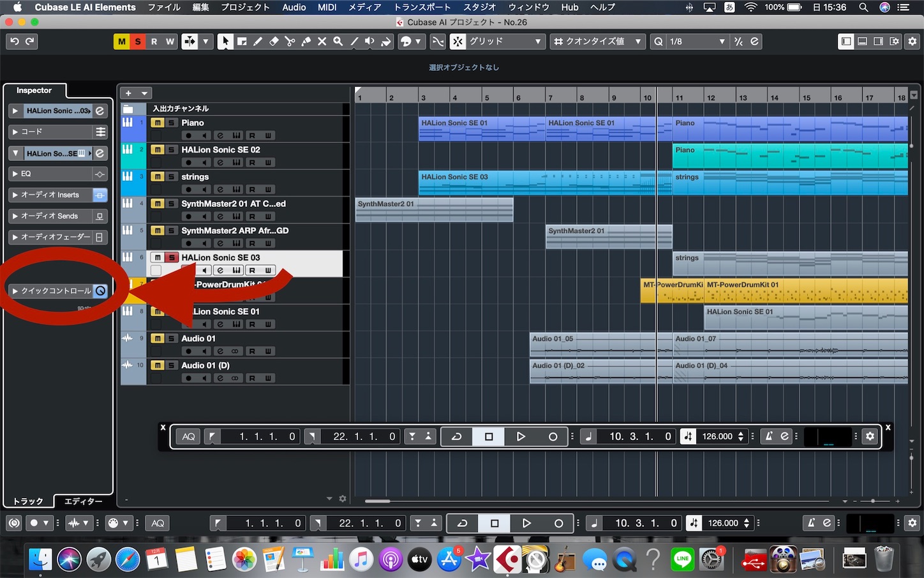Select the Erase tool
The height and width of the screenshot is (578, 924).
pos(274,42)
